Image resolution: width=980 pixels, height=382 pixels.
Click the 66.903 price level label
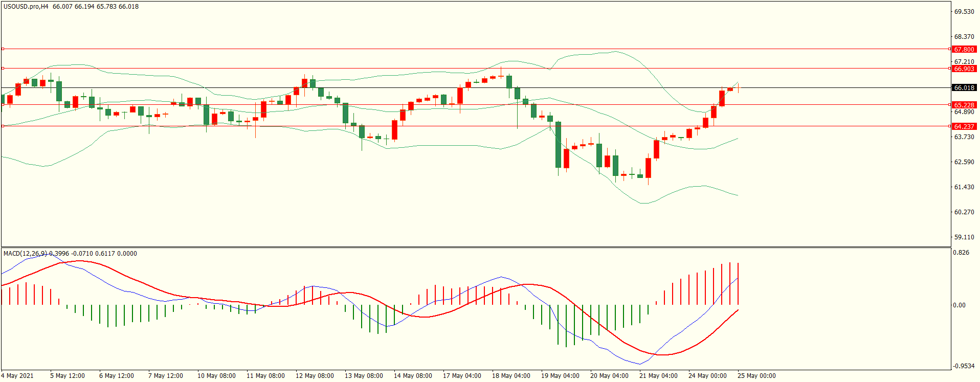pyautogui.click(x=964, y=69)
